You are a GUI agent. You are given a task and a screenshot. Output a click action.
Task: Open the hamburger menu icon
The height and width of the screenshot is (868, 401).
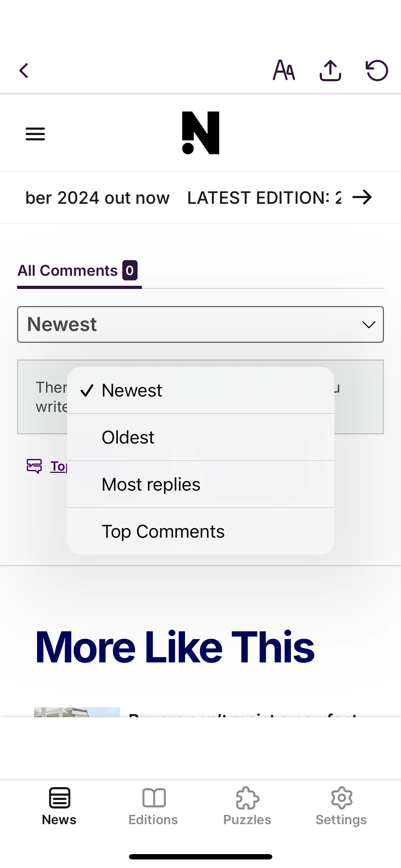click(35, 134)
